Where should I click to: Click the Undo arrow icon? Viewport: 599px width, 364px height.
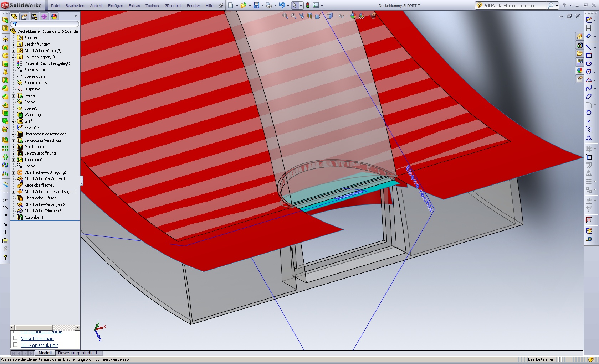pyautogui.click(x=282, y=5)
